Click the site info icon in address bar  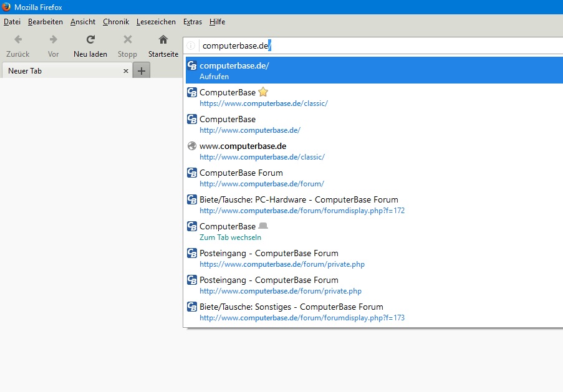pos(191,45)
